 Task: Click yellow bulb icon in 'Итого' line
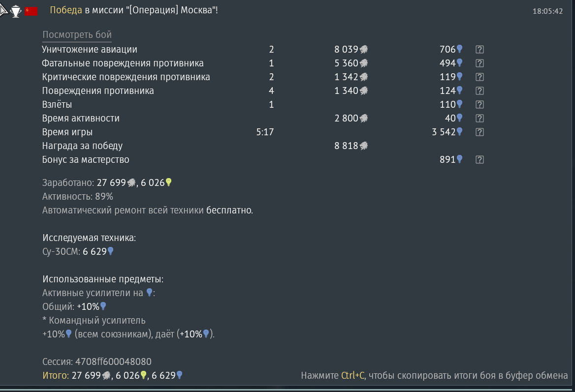[x=144, y=375]
